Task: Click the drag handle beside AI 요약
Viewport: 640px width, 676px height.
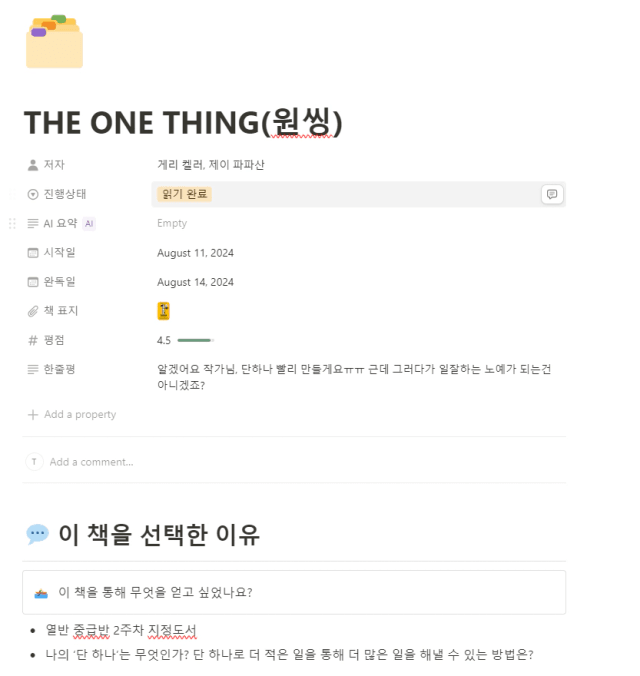Action: [x=12, y=223]
